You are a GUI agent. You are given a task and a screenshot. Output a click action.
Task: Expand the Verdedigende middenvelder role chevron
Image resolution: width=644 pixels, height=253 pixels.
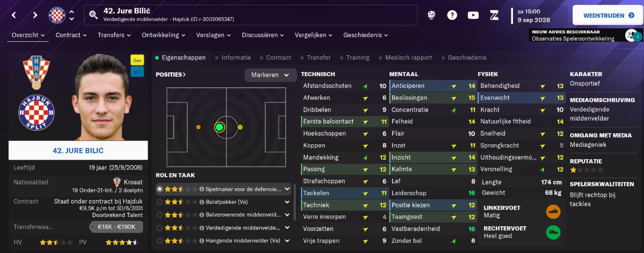click(x=287, y=228)
